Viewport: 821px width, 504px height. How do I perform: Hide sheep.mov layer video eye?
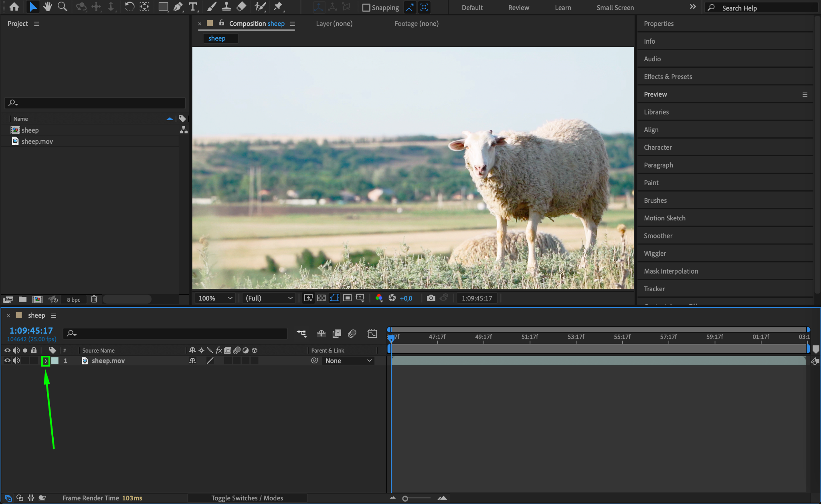pyautogui.click(x=7, y=361)
